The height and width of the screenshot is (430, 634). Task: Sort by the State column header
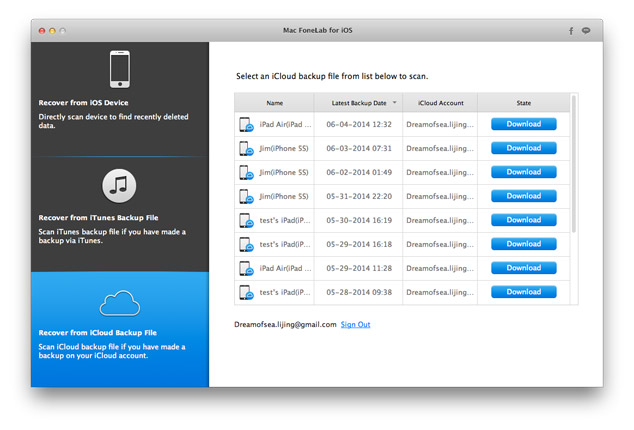click(524, 103)
